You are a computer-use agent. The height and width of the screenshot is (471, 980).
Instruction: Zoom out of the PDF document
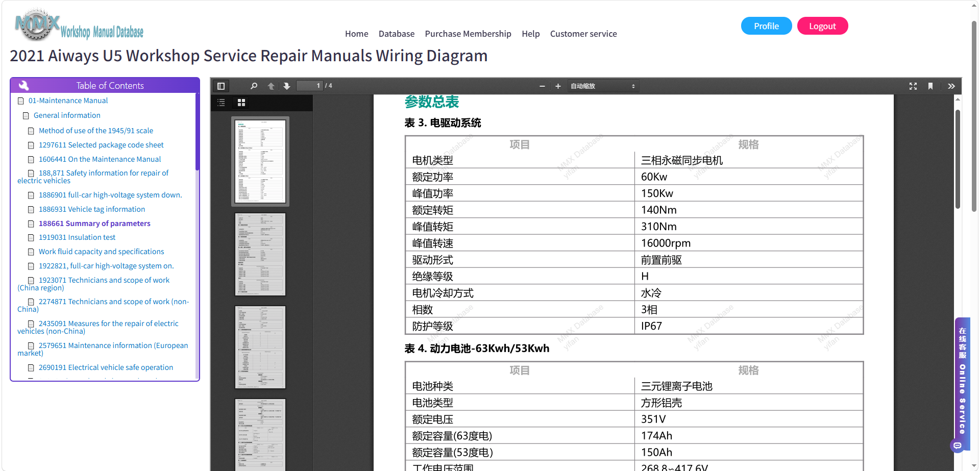point(542,86)
